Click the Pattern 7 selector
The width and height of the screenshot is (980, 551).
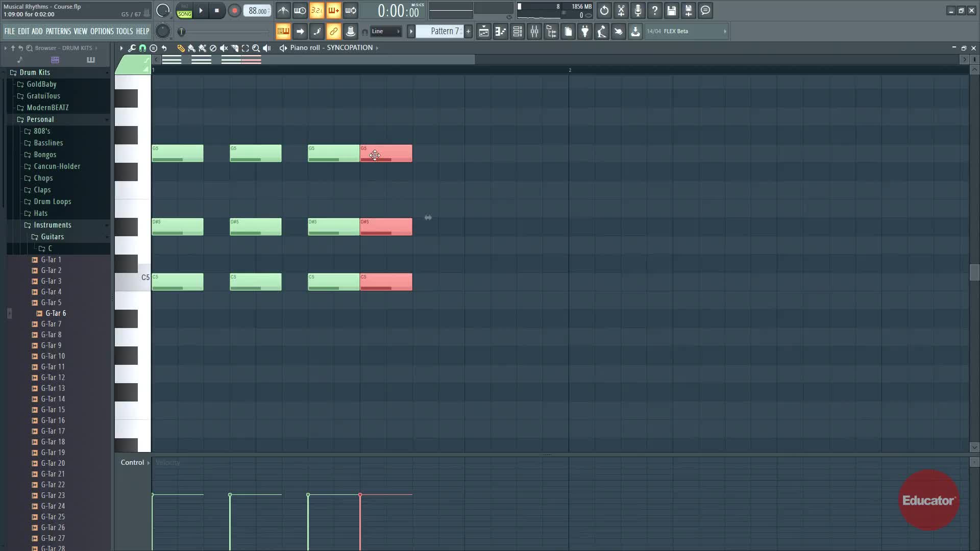(x=442, y=32)
